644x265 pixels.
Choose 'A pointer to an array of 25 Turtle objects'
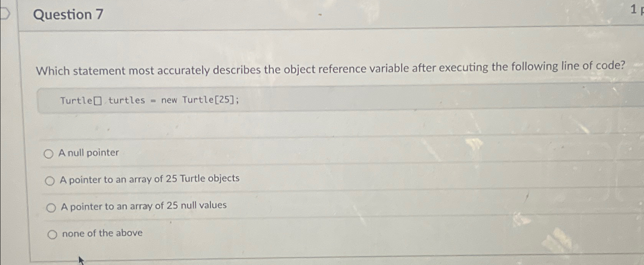pyautogui.click(x=50, y=181)
